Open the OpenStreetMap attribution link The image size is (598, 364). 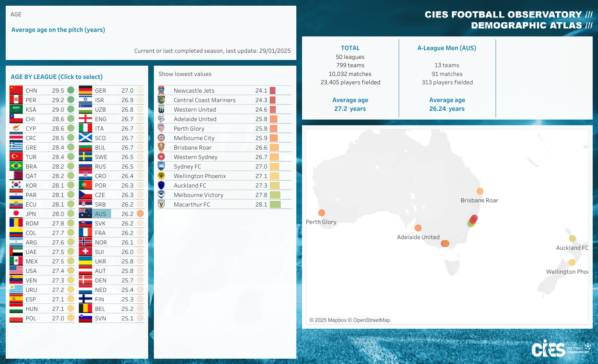369,320
